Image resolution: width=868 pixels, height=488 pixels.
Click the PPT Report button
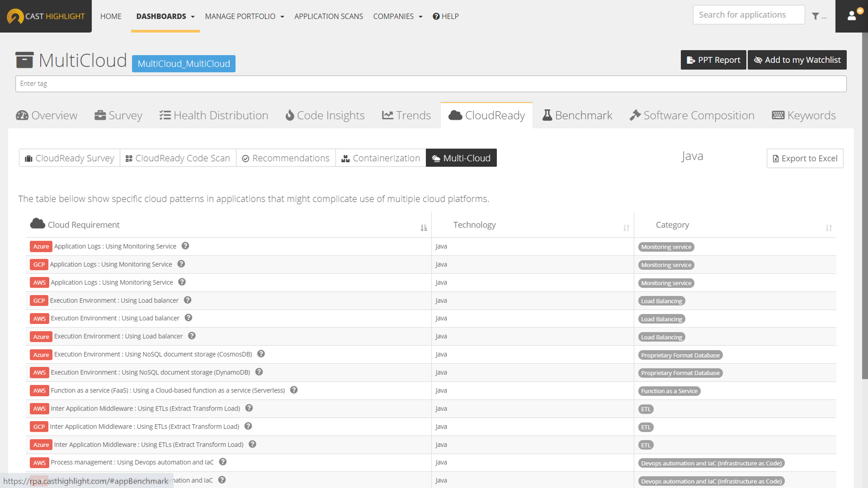click(x=713, y=60)
